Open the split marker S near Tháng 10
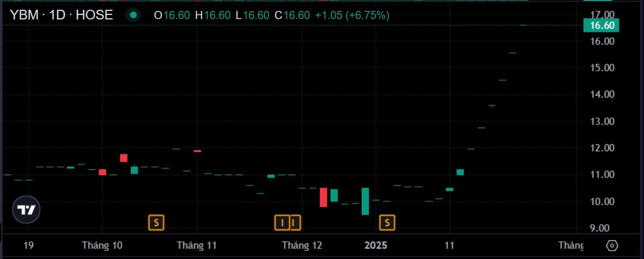This screenshot has height=259, width=644. click(x=156, y=223)
